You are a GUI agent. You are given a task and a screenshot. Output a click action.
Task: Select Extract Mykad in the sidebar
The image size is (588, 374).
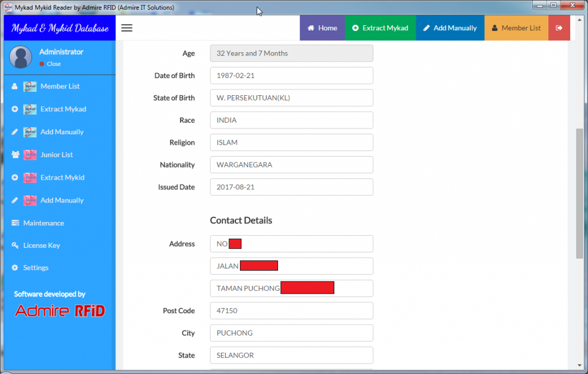point(63,109)
